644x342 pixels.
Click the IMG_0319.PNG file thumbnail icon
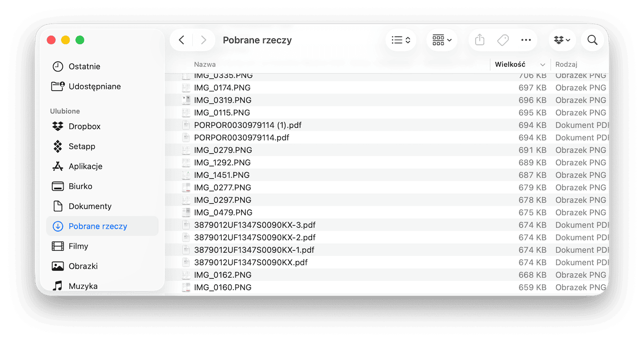pos(186,100)
